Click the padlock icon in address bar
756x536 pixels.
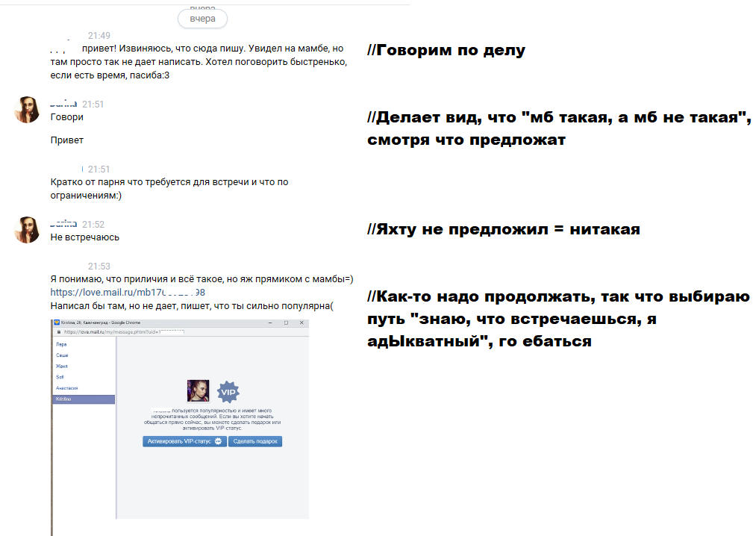point(58,331)
